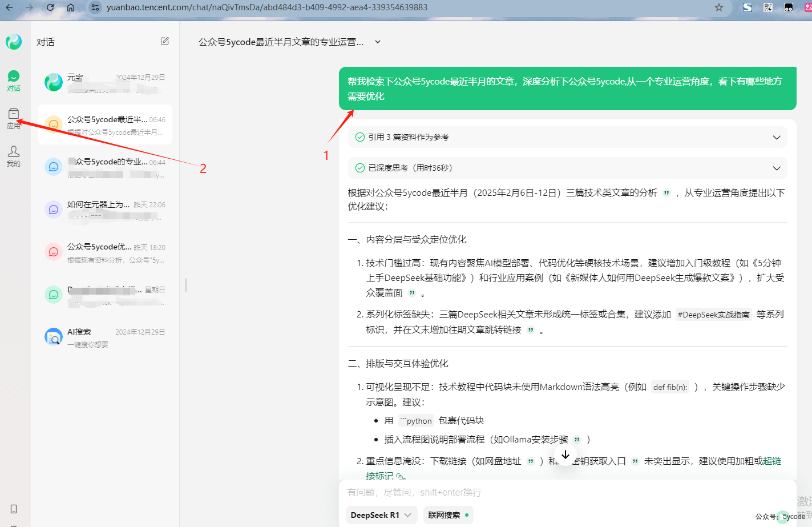Screen dimensions: 812x527
Task: Select conversation 公众号5ycode最近半... at 06:46
Action: click(105, 124)
